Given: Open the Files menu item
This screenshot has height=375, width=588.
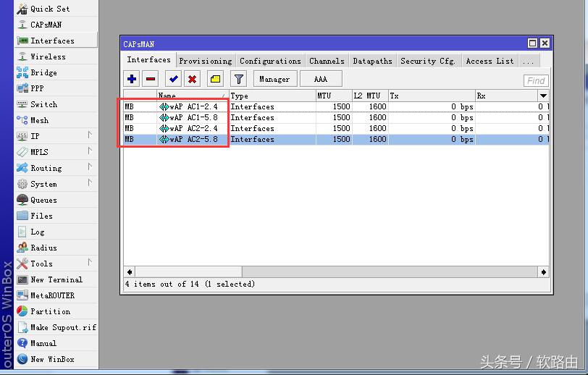Looking at the screenshot, I should click(56, 216).
